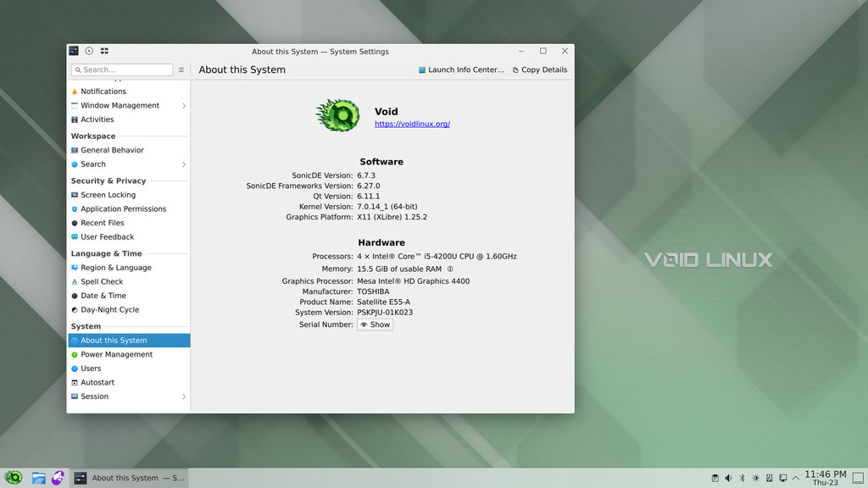Click Launch Info Center button
This screenshot has width=868, height=488.
point(461,69)
